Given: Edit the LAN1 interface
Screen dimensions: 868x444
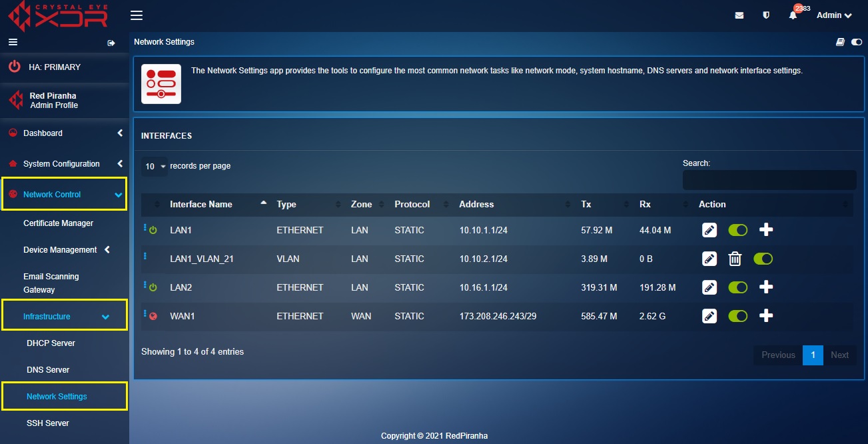Looking at the screenshot, I should (709, 230).
